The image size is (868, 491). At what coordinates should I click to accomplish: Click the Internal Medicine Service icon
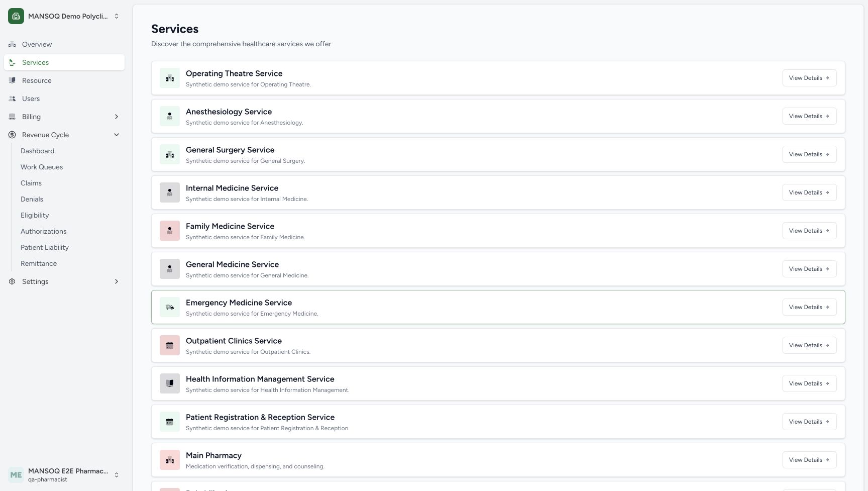pyautogui.click(x=170, y=192)
